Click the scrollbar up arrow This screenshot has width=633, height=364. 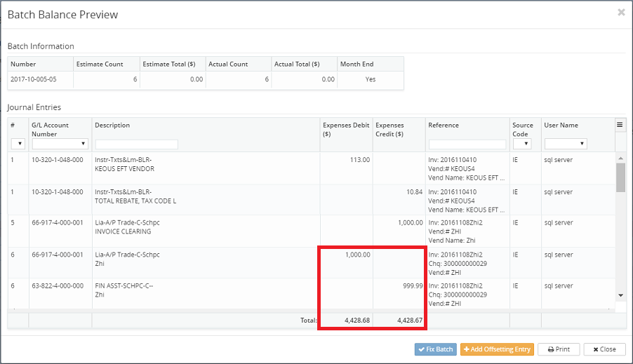(x=620, y=158)
